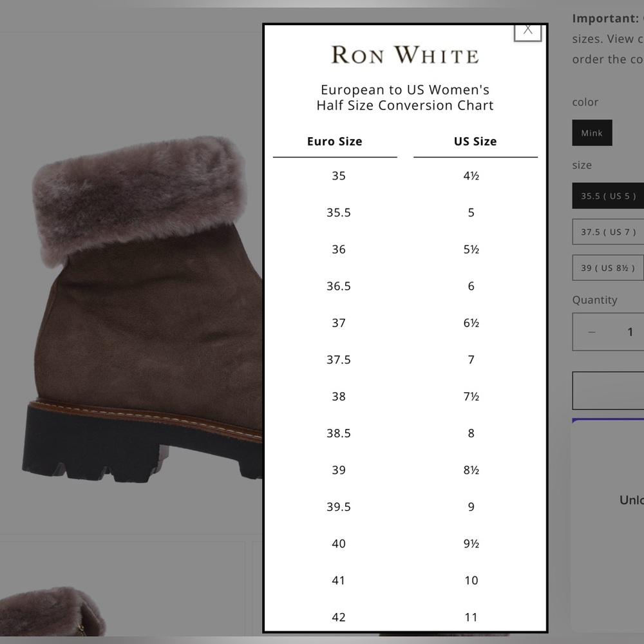Choose size 37.5 (US 7)
The width and height of the screenshot is (644, 644).
click(x=609, y=232)
